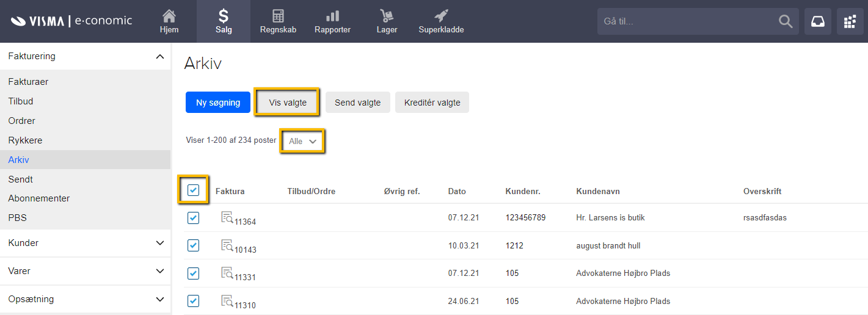Click the search magnifier icon
Viewport: 868px width, 315px height.
click(x=786, y=21)
